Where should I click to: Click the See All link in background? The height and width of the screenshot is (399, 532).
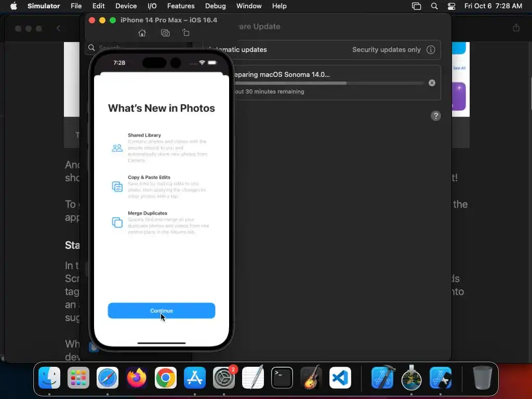(459, 68)
